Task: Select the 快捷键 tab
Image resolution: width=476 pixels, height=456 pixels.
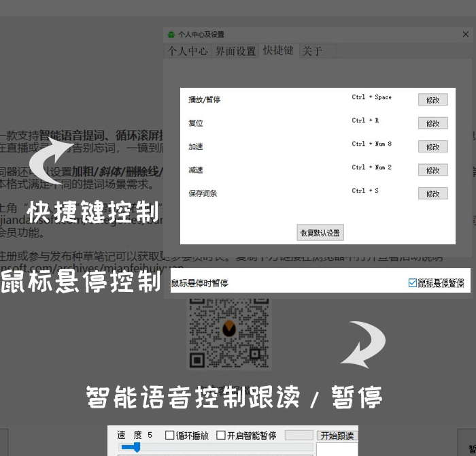Action: point(278,50)
